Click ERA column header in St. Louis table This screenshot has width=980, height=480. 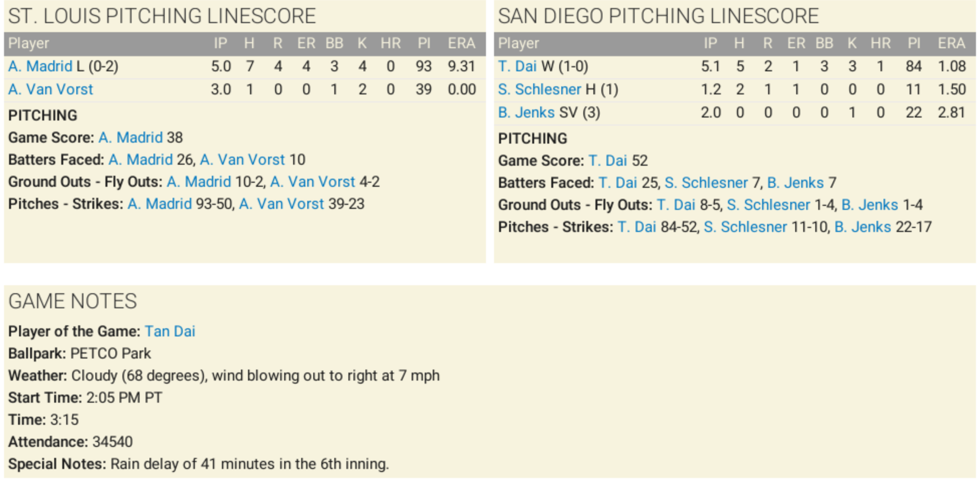point(461,44)
